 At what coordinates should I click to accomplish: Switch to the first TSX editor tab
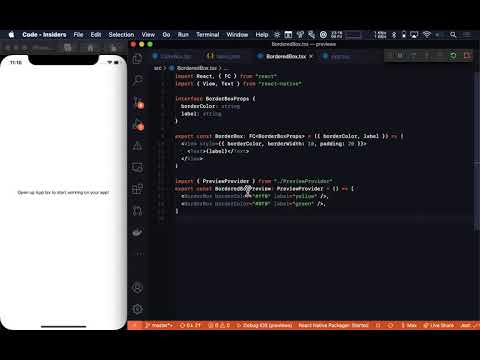pos(173,56)
